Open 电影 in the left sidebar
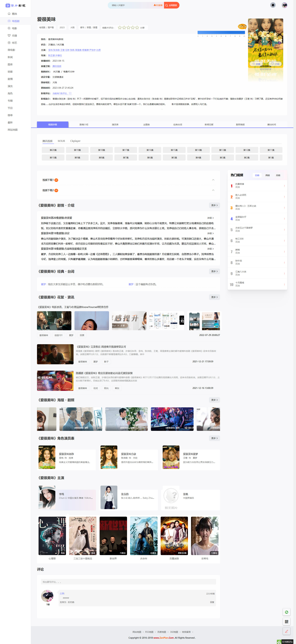The width and height of the screenshot is (296, 644). 14,28
